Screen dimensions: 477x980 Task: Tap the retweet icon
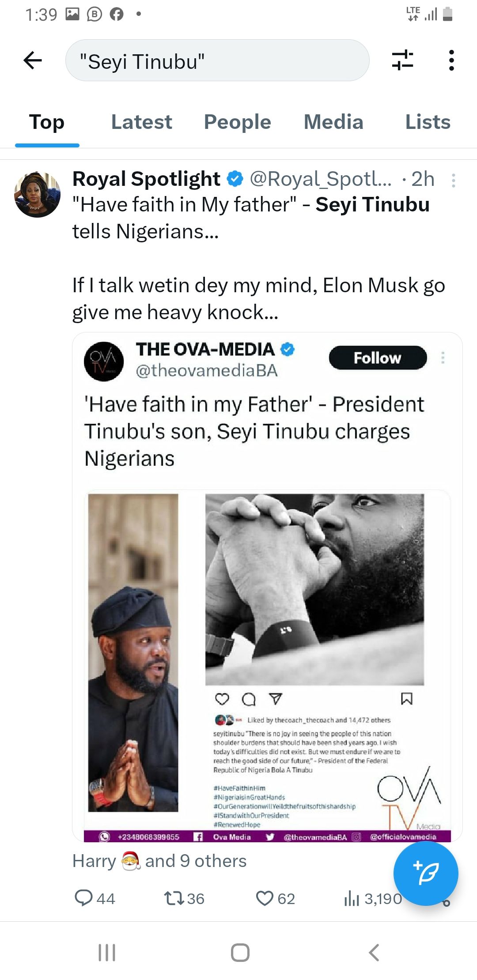pyautogui.click(x=172, y=898)
